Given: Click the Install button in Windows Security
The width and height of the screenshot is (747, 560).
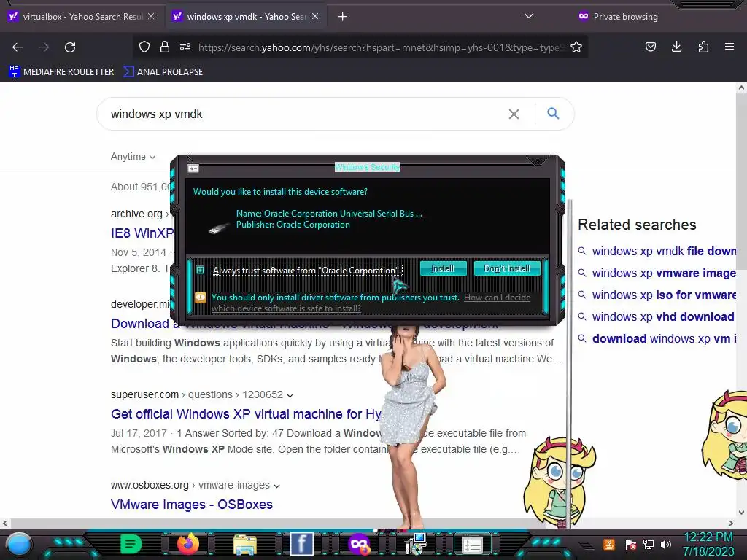Looking at the screenshot, I should pyautogui.click(x=443, y=268).
